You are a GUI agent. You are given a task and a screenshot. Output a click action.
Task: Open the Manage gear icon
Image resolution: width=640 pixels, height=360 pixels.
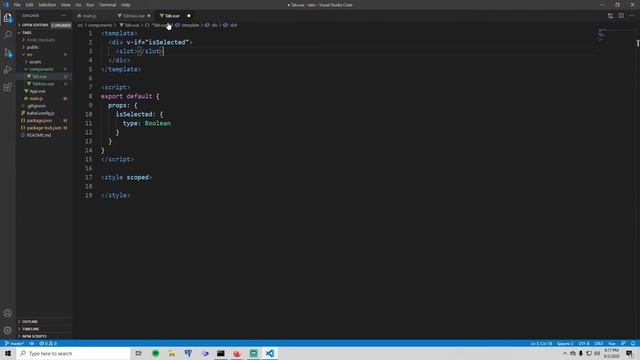click(8, 330)
